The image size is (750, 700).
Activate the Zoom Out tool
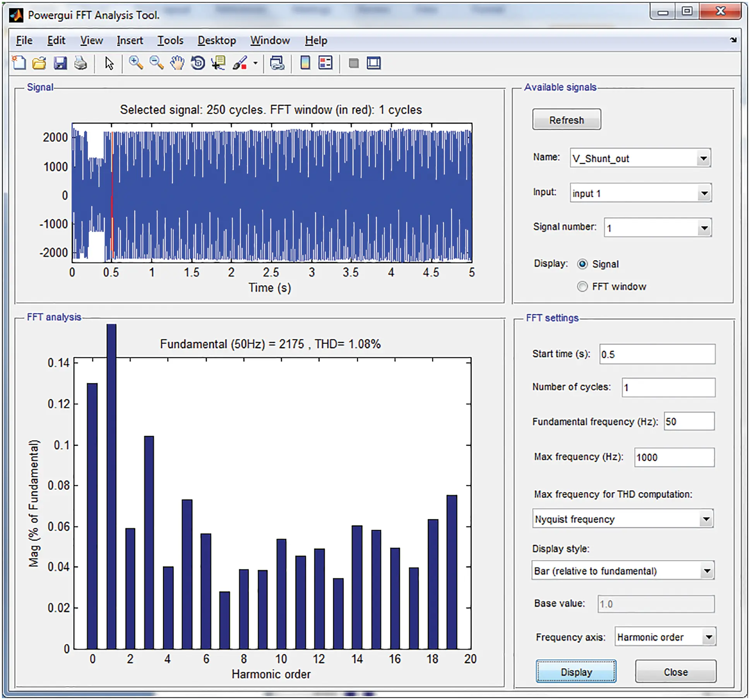pyautogui.click(x=156, y=63)
